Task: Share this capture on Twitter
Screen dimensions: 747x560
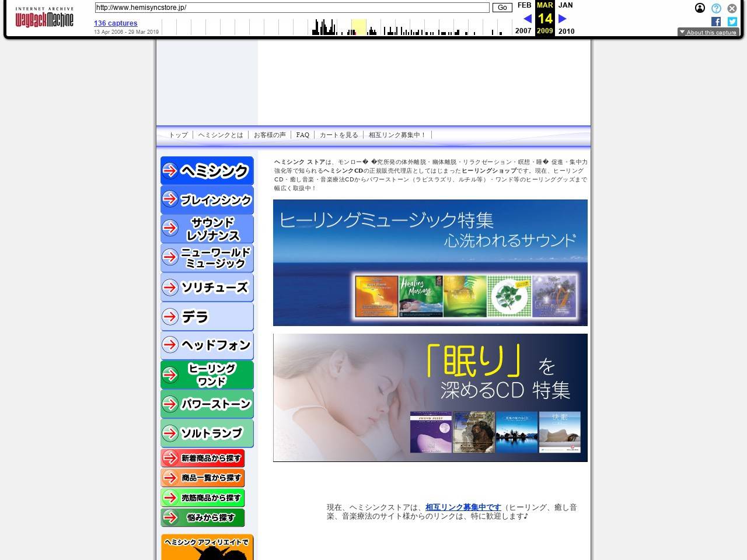Action: (732, 22)
